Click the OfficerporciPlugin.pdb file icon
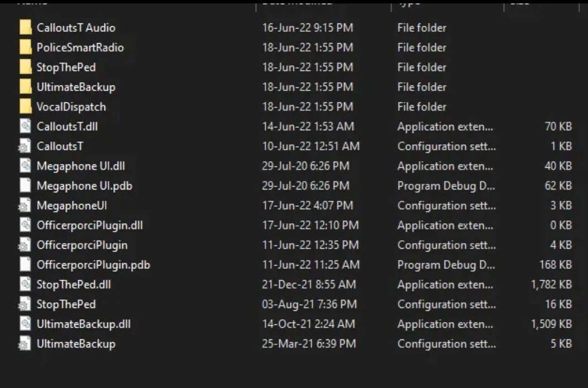This screenshot has width=588, height=388. click(x=25, y=264)
